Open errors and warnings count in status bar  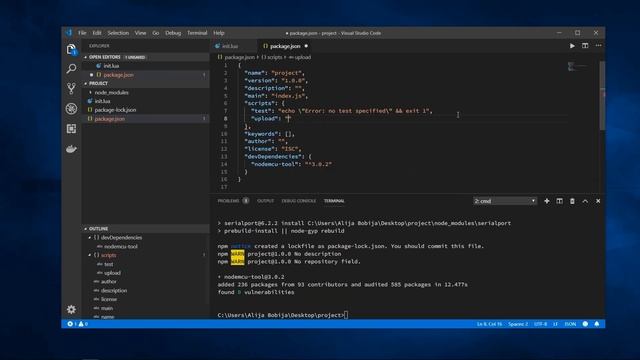(78, 324)
